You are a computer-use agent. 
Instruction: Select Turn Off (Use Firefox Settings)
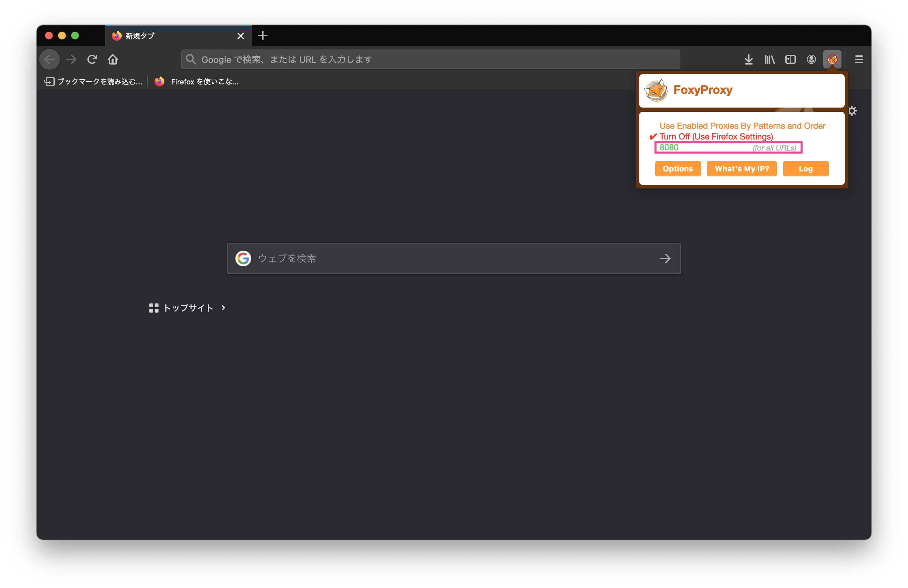(716, 137)
